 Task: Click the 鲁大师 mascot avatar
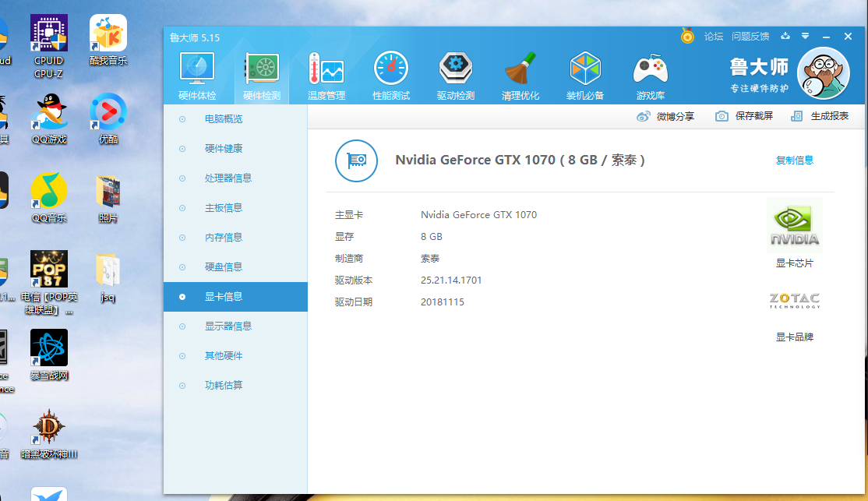click(823, 73)
